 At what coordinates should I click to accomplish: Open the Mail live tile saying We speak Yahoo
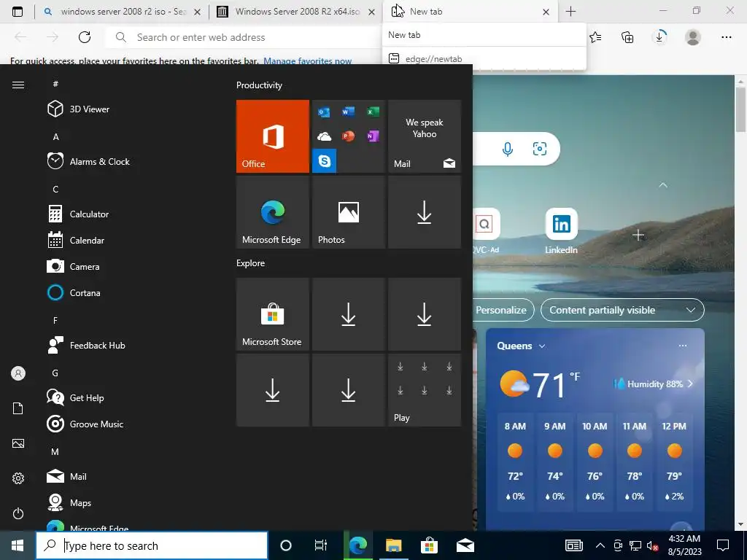point(425,136)
